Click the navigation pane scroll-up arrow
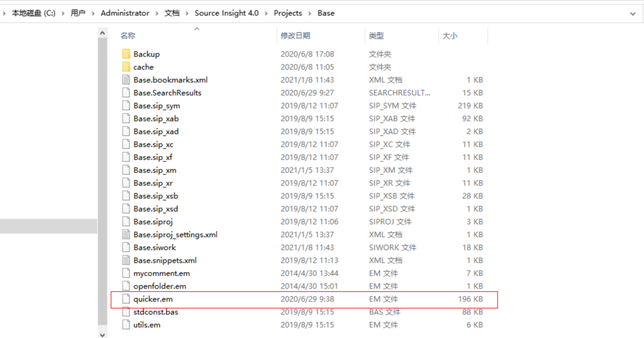 point(102,33)
